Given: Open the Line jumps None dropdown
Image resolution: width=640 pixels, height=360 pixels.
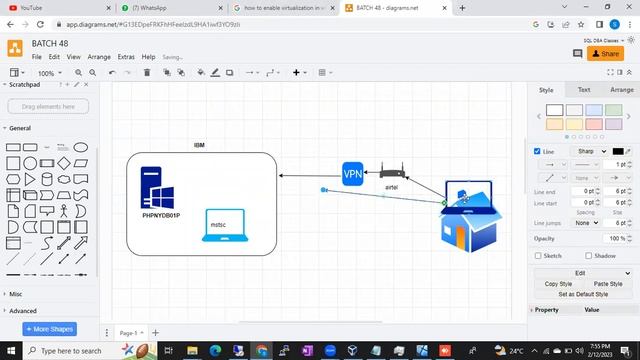Looking at the screenshot, I should coord(586,223).
